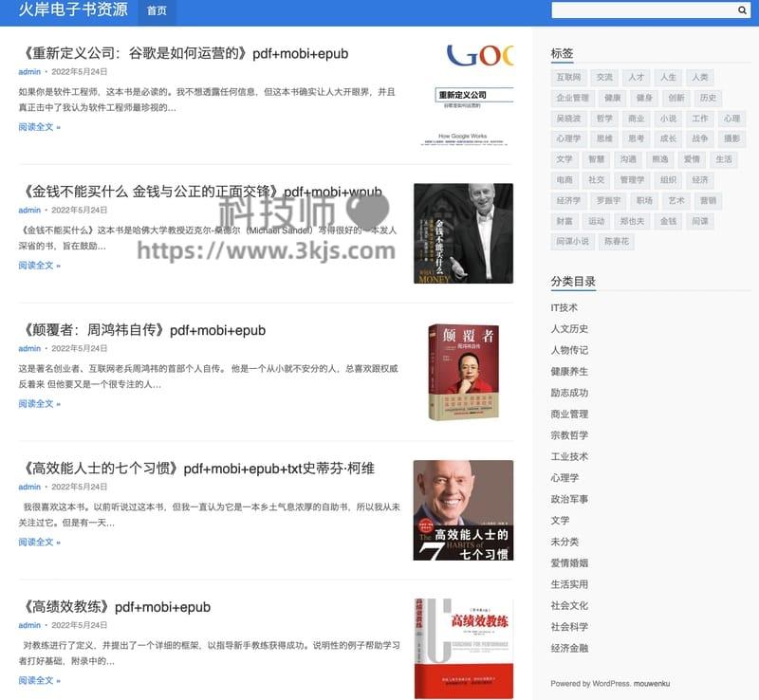The width and height of the screenshot is (759, 700).
Task: Select the 智慧 tag
Action: [x=597, y=159]
